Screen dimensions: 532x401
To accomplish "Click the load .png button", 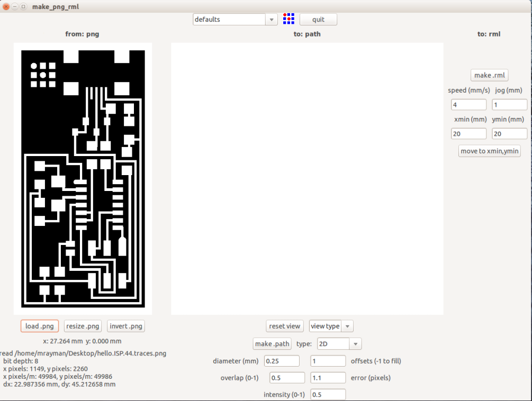I will (x=40, y=326).
